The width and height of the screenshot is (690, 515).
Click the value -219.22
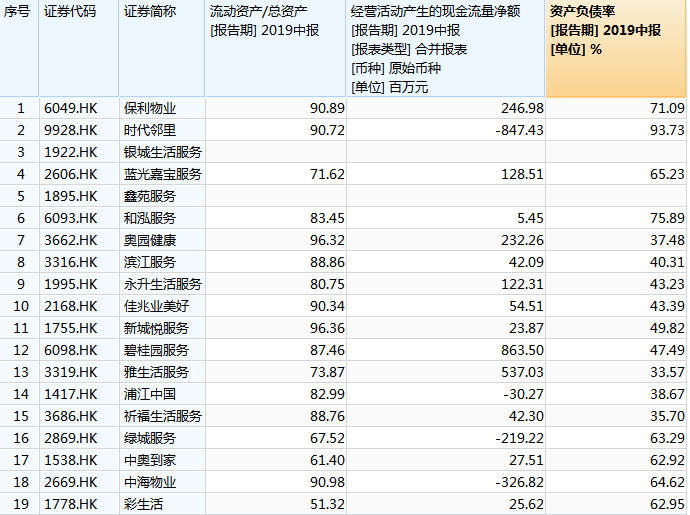[x=519, y=438]
